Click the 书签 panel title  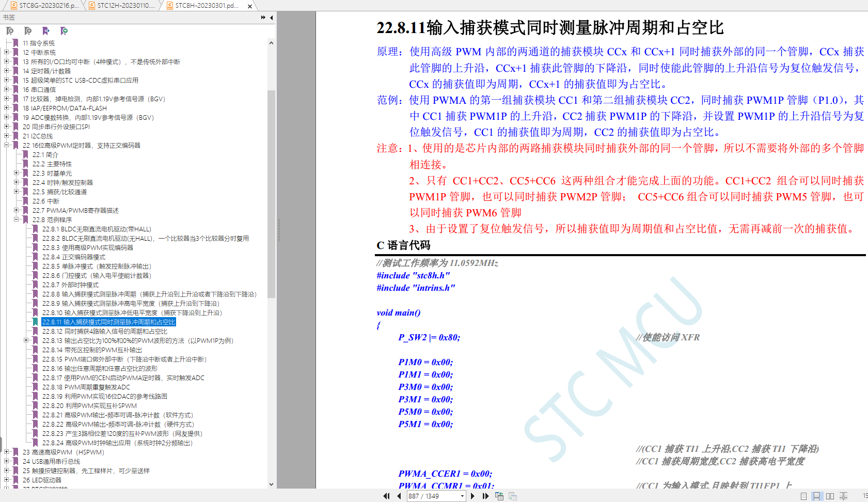pyautogui.click(x=9, y=18)
